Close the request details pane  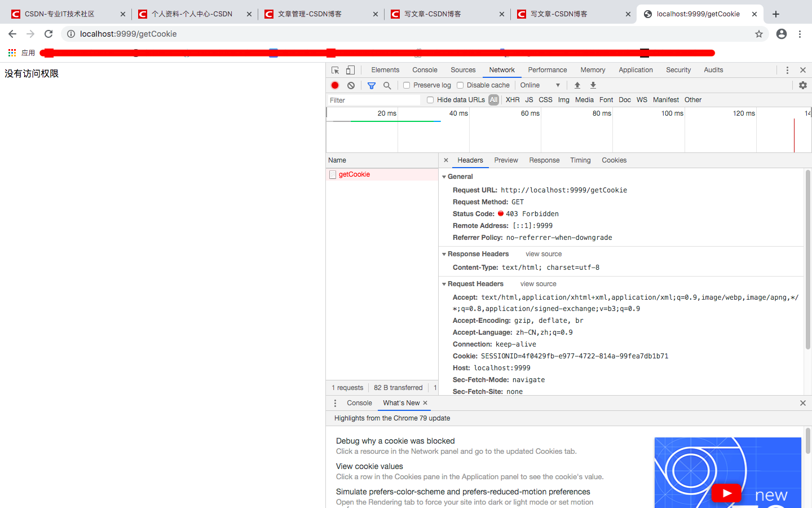point(446,160)
